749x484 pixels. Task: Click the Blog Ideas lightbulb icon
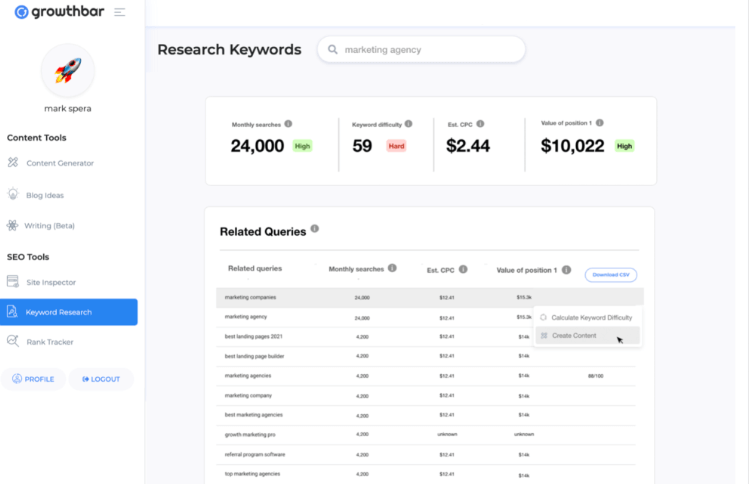13,194
